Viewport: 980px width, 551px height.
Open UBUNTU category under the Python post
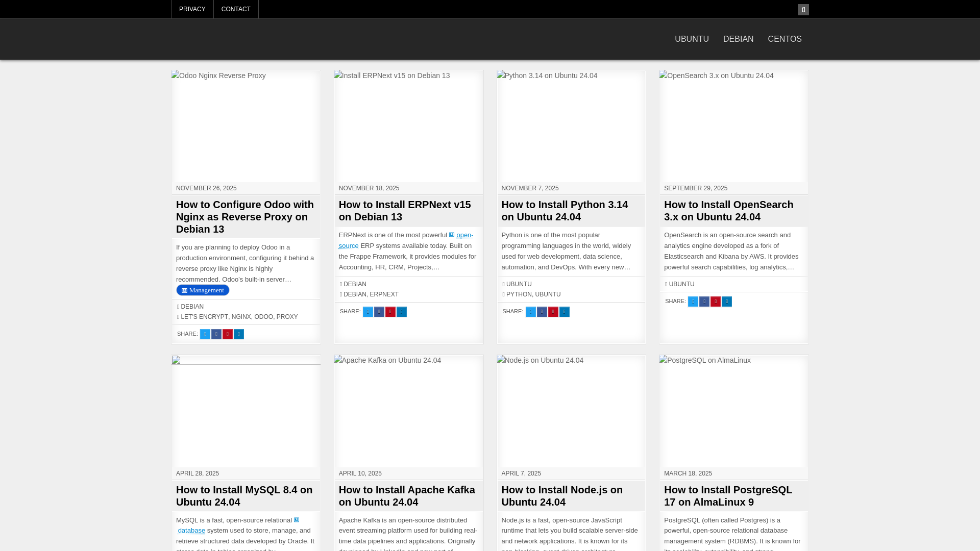[x=519, y=284]
